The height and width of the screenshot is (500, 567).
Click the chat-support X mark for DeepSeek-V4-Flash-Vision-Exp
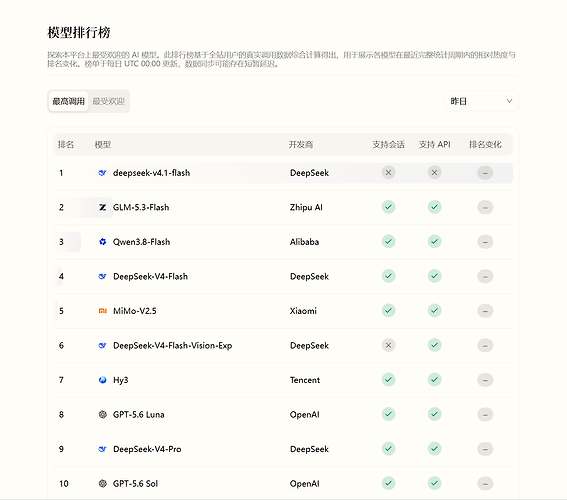click(388, 345)
